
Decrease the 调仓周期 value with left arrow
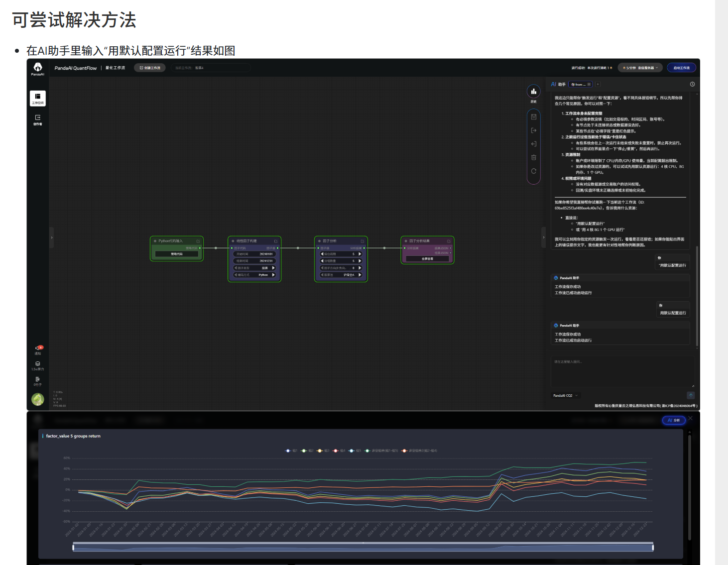tap(322, 254)
